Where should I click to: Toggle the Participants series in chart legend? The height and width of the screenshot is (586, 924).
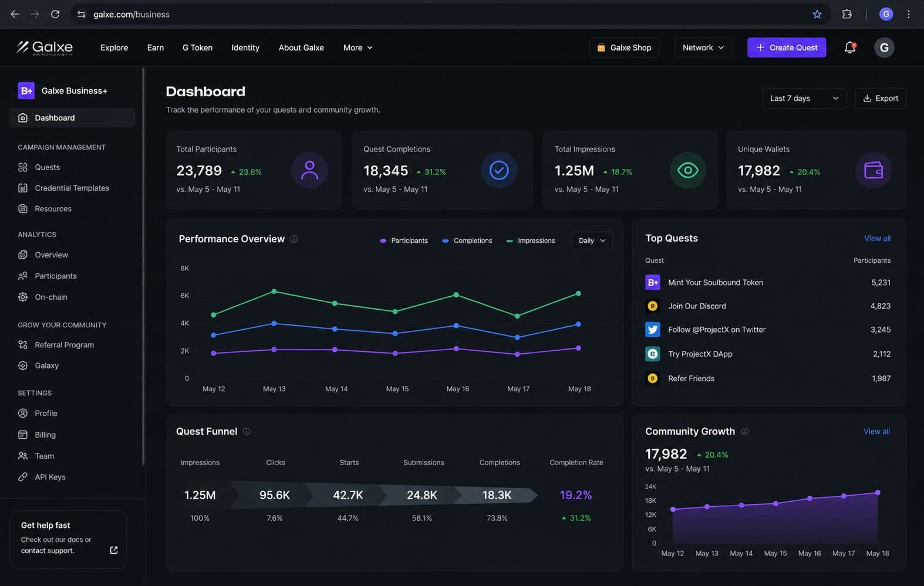coord(404,241)
